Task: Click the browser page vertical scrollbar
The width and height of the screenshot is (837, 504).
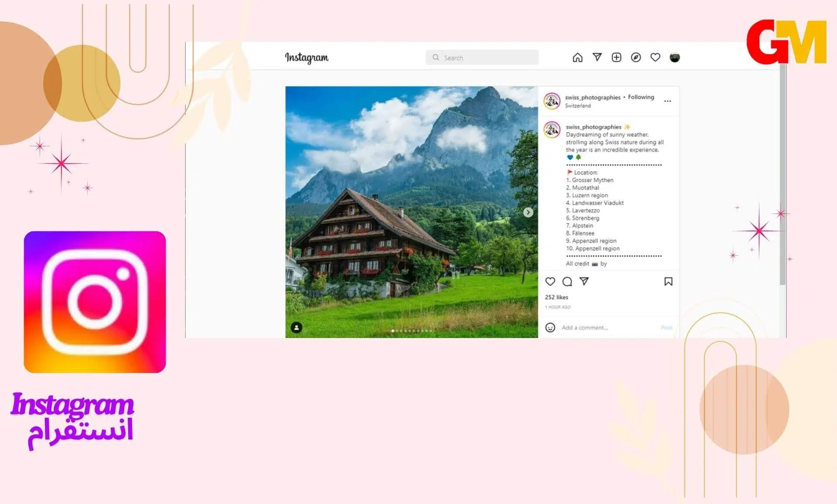Action: tap(783, 174)
